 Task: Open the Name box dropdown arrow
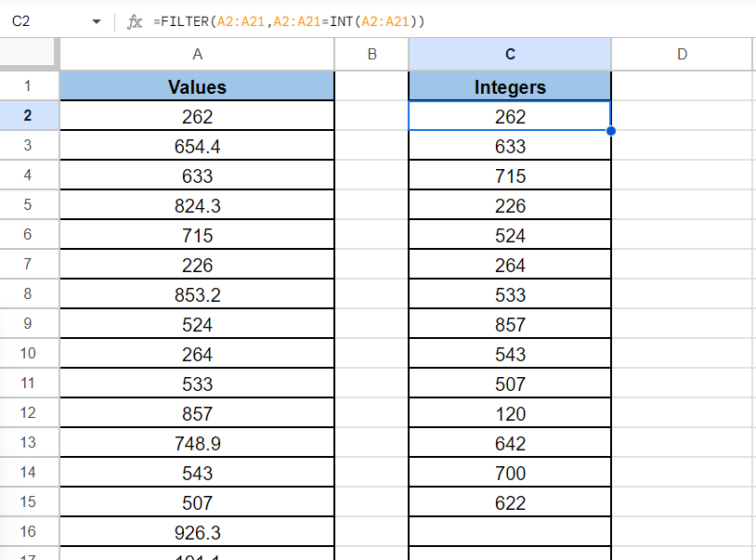pos(96,21)
